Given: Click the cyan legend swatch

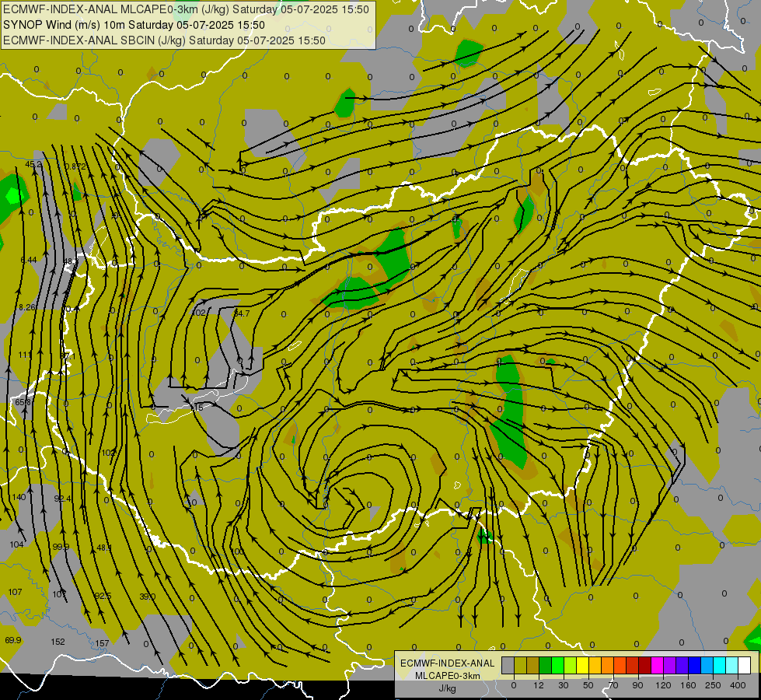Looking at the screenshot, I should 720,666.
